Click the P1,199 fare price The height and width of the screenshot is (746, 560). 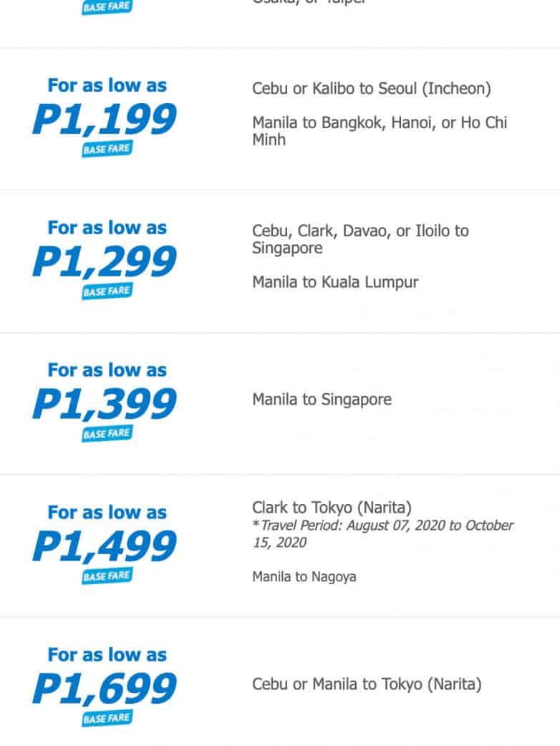click(105, 120)
